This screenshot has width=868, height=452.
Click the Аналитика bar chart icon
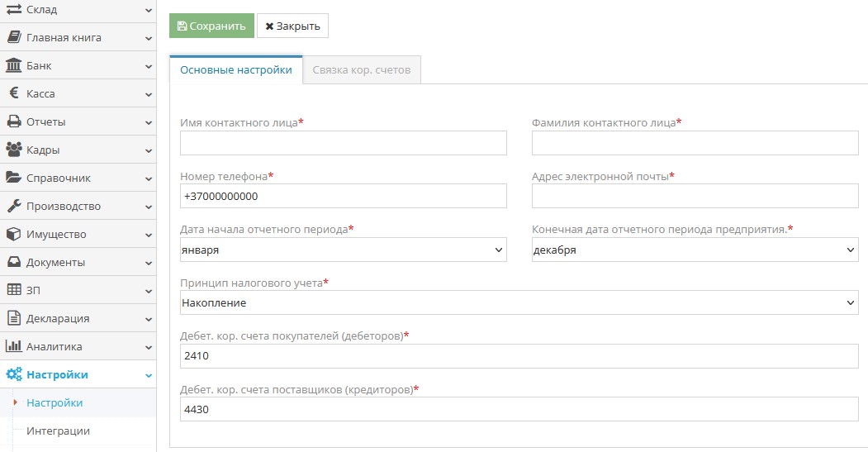(13, 346)
